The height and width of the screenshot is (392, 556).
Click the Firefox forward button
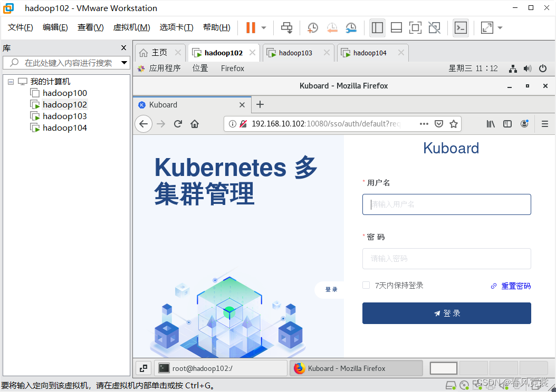coord(161,124)
